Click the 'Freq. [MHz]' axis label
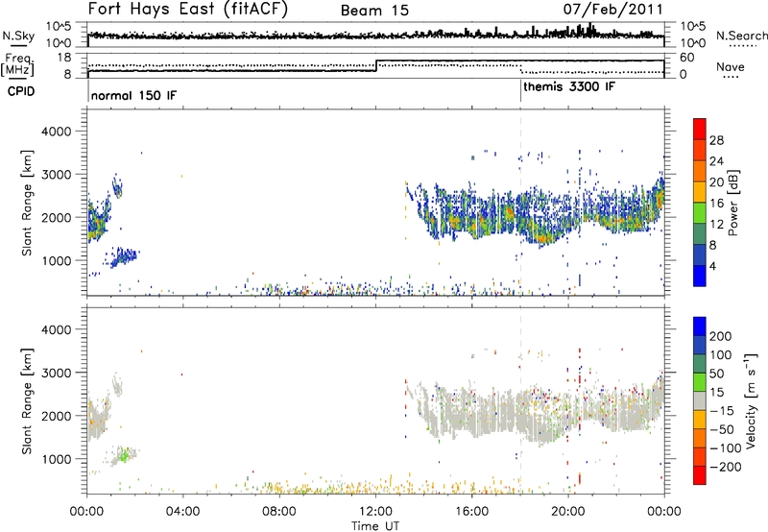The image size is (768, 532). click(x=17, y=64)
